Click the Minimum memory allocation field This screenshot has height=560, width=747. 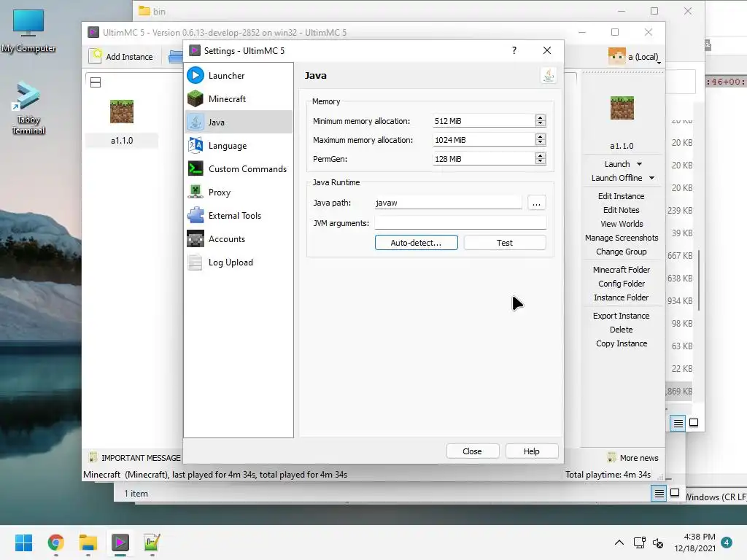[x=484, y=121]
